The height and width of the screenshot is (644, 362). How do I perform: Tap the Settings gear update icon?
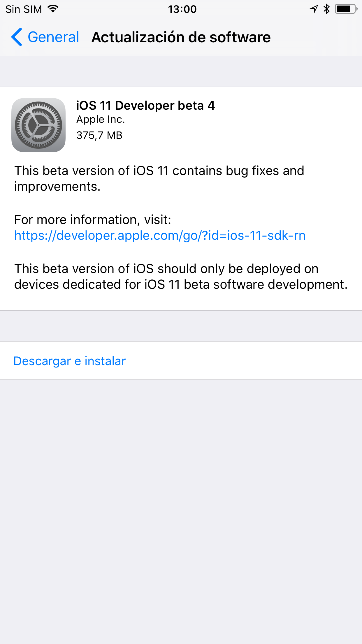coord(38,125)
